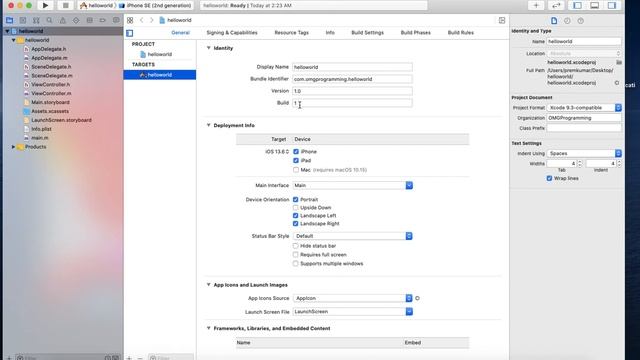Open the source control navigator

(x=23, y=20)
